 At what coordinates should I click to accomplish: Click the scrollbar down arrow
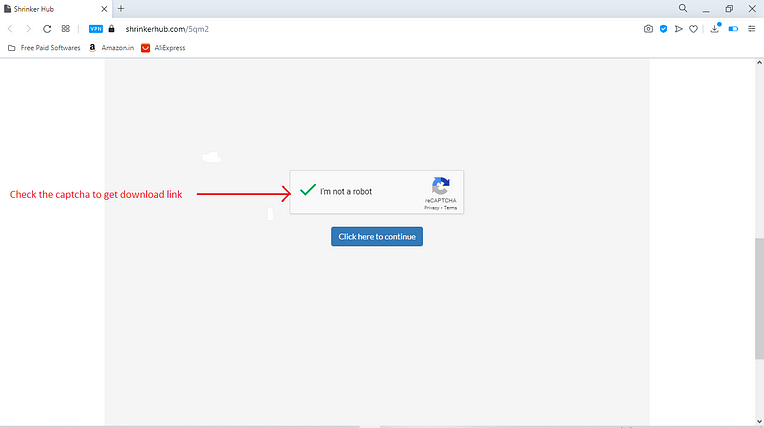click(759, 422)
